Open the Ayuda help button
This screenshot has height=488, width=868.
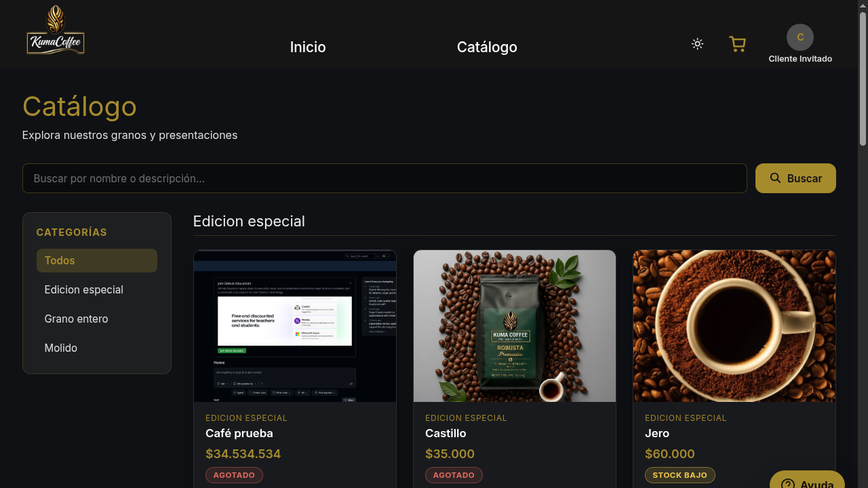(x=807, y=480)
